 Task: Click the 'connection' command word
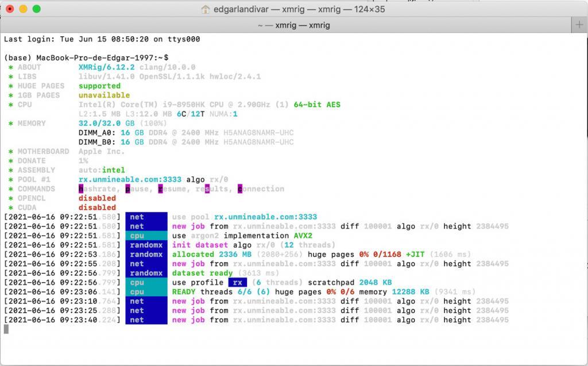click(x=261, y=189)
